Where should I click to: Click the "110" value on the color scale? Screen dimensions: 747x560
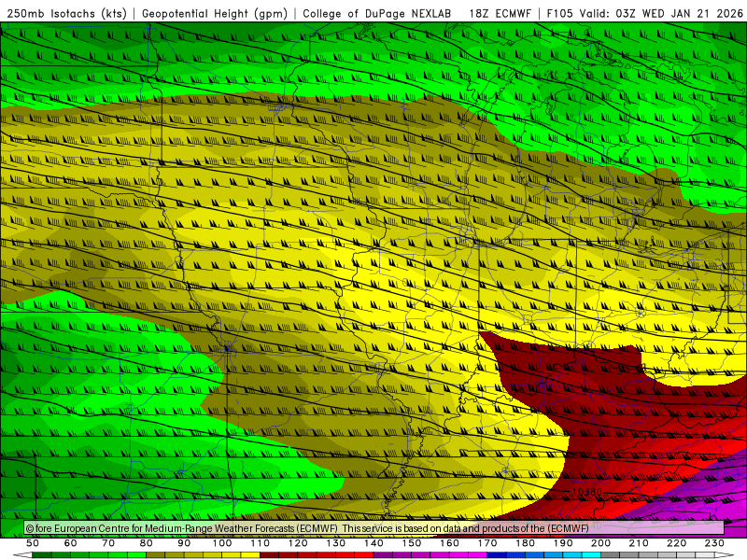(x=260, y=543)
